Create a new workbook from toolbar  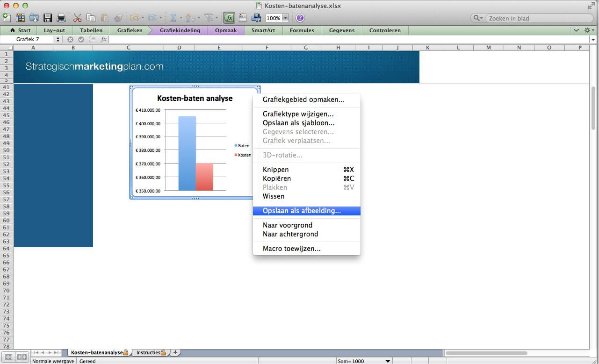coord(7,18)
